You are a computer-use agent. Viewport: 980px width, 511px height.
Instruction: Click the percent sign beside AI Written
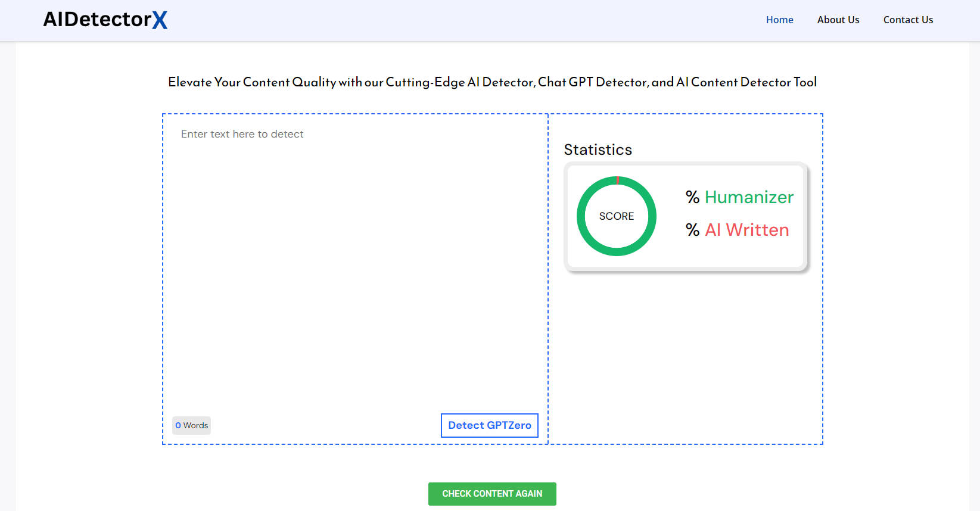[x=692, y=230]
